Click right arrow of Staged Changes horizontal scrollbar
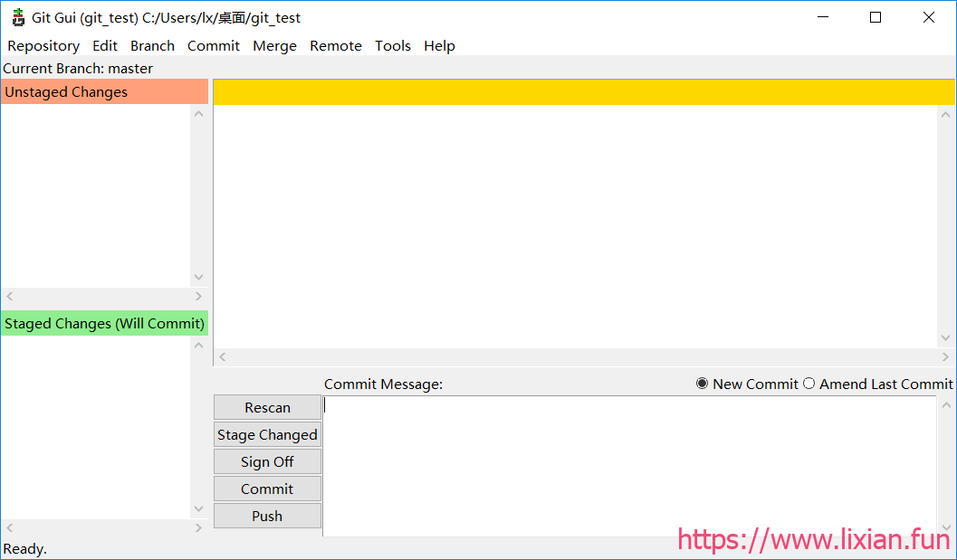Image resolution: width=957 pixels, height=560 pixels. (x=198, y=528)
